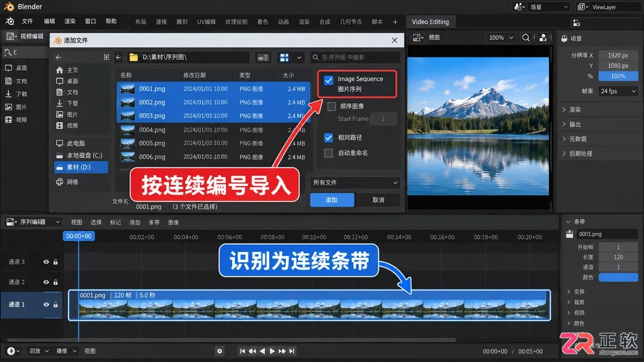Select 素材 (D:) drive in file dialog
This screenshot has width=644, height=362.
tap(81, 167)
